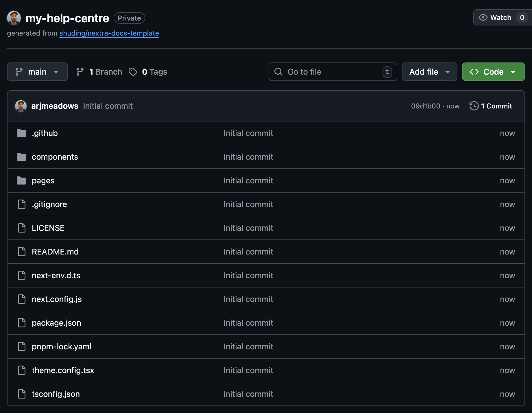Open the README.md file
This screenshot has height=413, width=532.
click(55, 252)
